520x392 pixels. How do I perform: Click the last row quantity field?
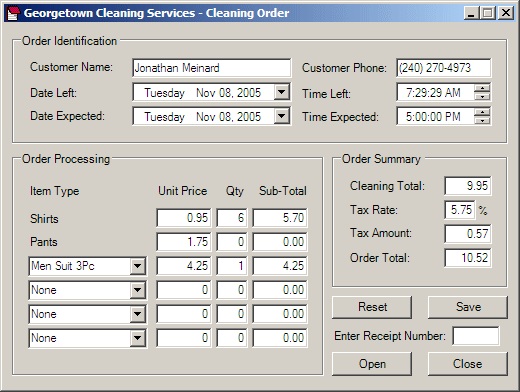pos(232,338)
